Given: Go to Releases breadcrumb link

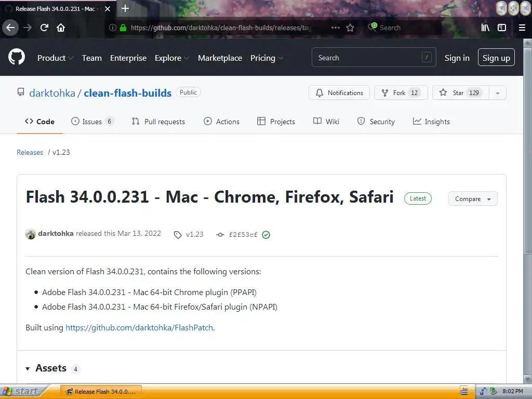Looking at the screenshot, I should point(30,152).
